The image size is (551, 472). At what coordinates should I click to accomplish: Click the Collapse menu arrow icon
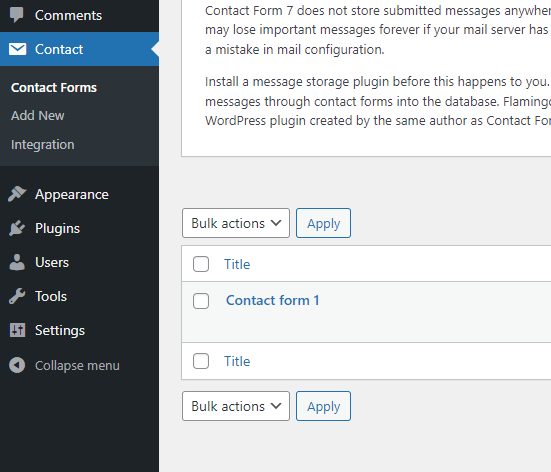point(17,365)
